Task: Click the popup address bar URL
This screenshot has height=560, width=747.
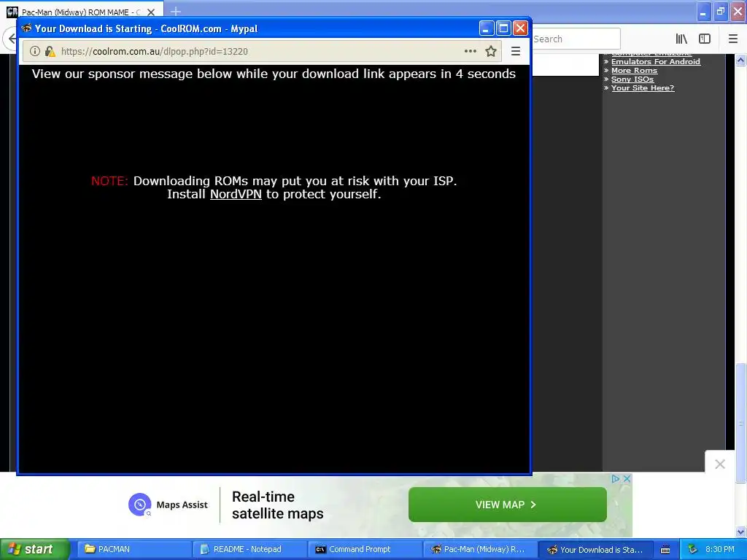Action: (155, 52)
